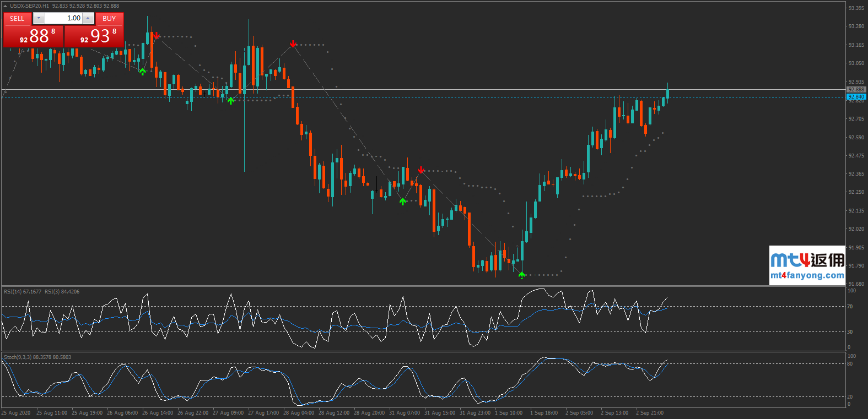Collapse the one-click trading panel triangle
Viewport: 868px width, 419px height.
[6, 6]
